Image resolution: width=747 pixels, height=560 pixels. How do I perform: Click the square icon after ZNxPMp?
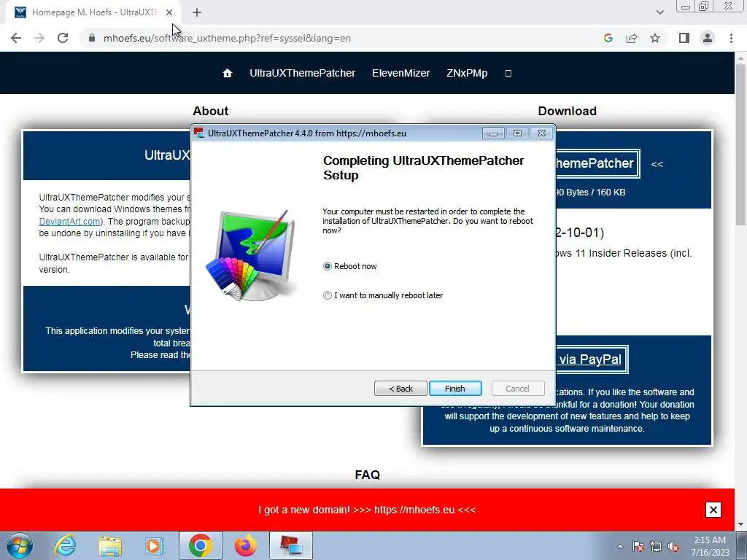[508, 74]
